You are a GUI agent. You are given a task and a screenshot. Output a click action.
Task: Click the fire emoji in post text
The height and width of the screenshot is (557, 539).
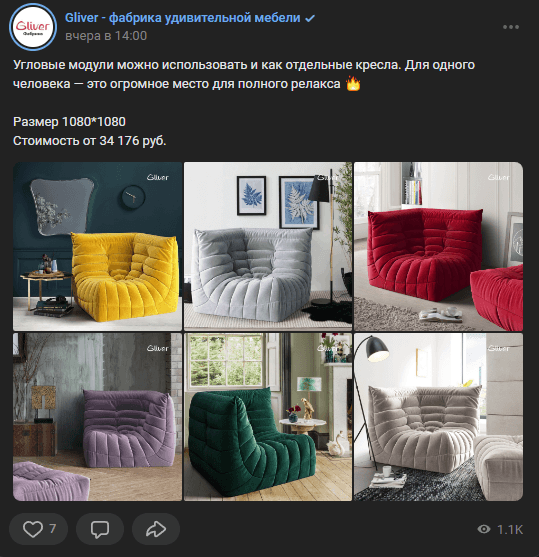353,84
